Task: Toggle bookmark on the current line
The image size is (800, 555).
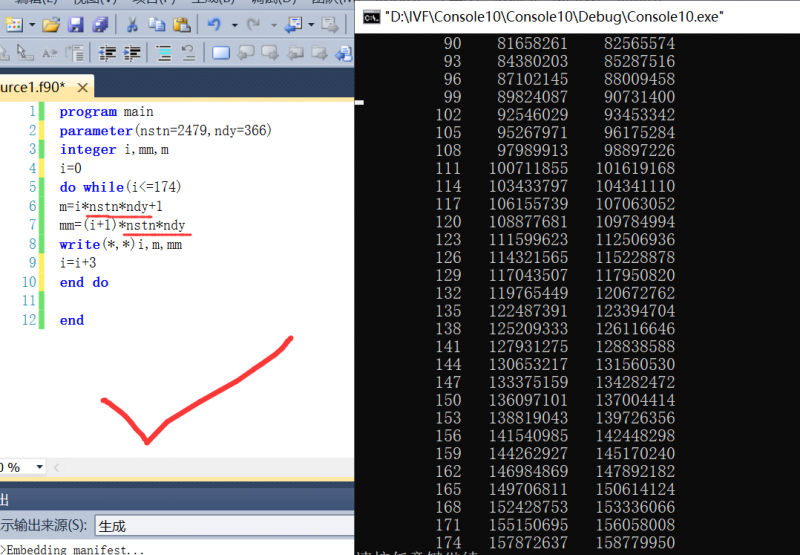Action: (x=221, y=53)
